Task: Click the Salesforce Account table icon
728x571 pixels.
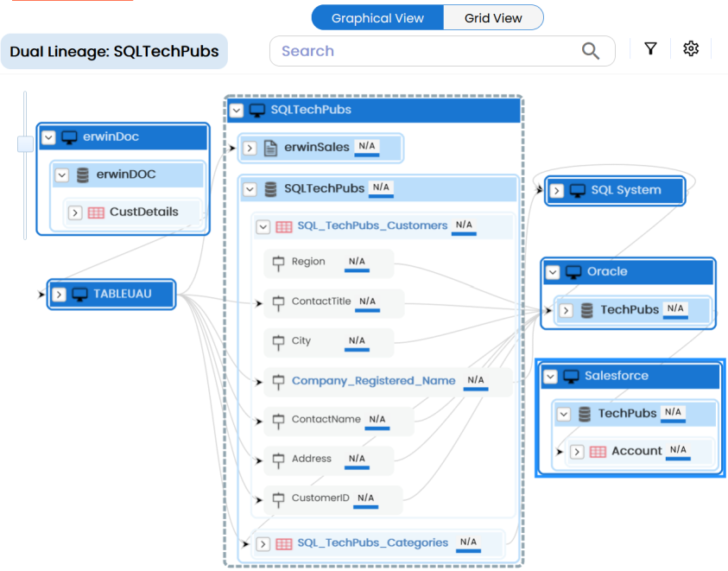Action: point(598,452)
